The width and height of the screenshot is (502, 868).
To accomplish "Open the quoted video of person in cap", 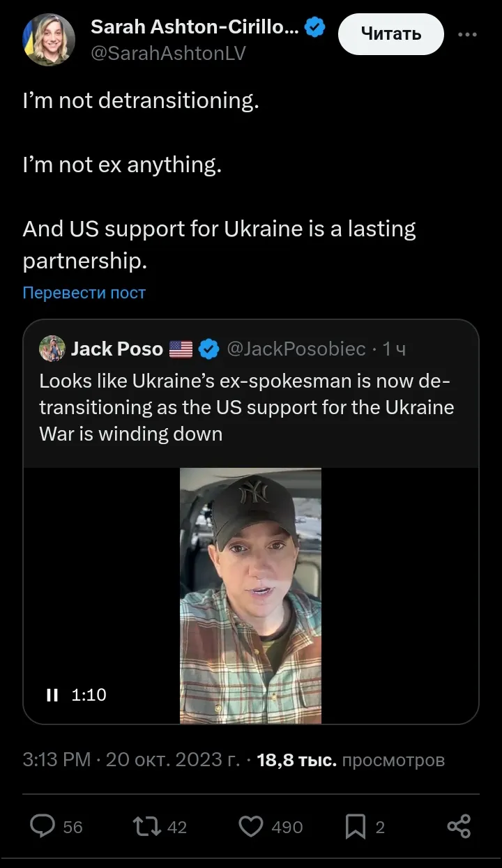I will (x=250, y=595).
